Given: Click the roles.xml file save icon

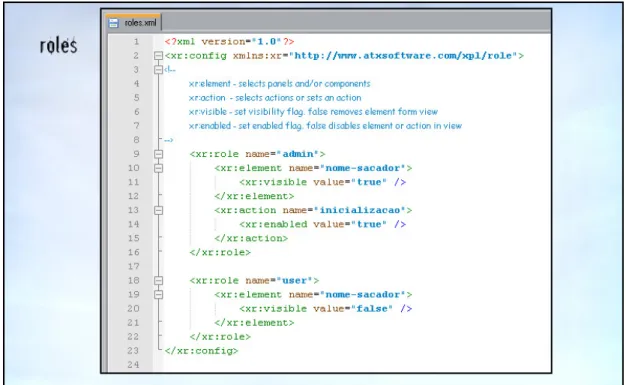Looking at the screenshot, I should 113,23.
